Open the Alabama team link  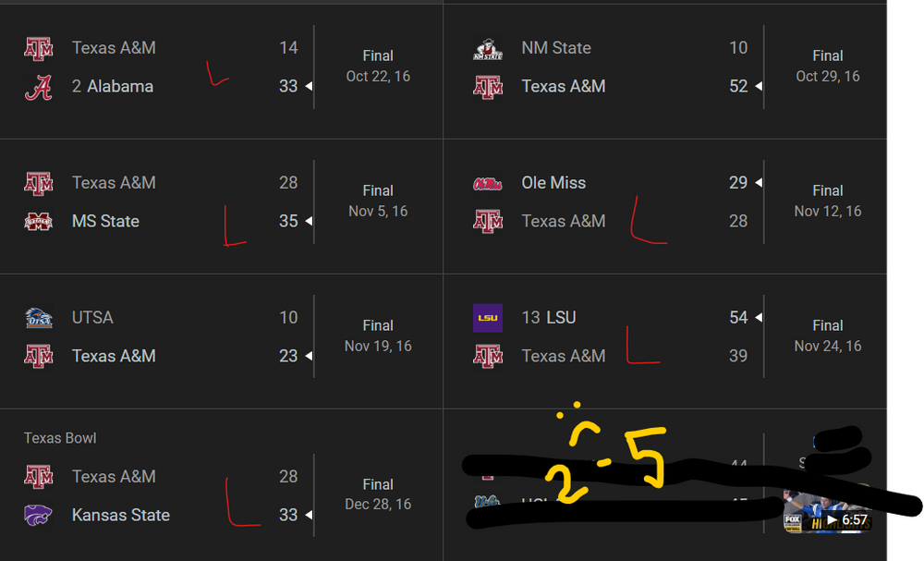pyautogui.click(x=120, y=87)
